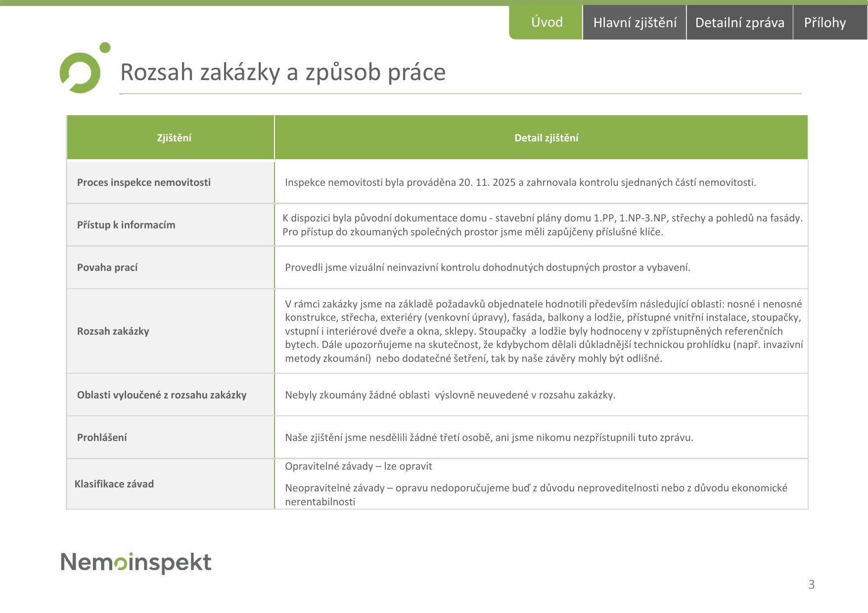Select Oblasti vyloučené z rozsahu zakázky label
The height and width of the screenshot is (613, 868).
(x=162, y=395)
